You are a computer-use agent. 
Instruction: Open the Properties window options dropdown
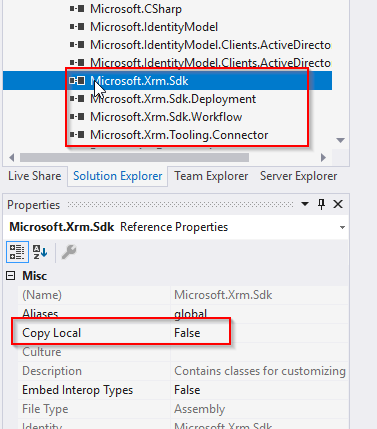coord(305,204)
